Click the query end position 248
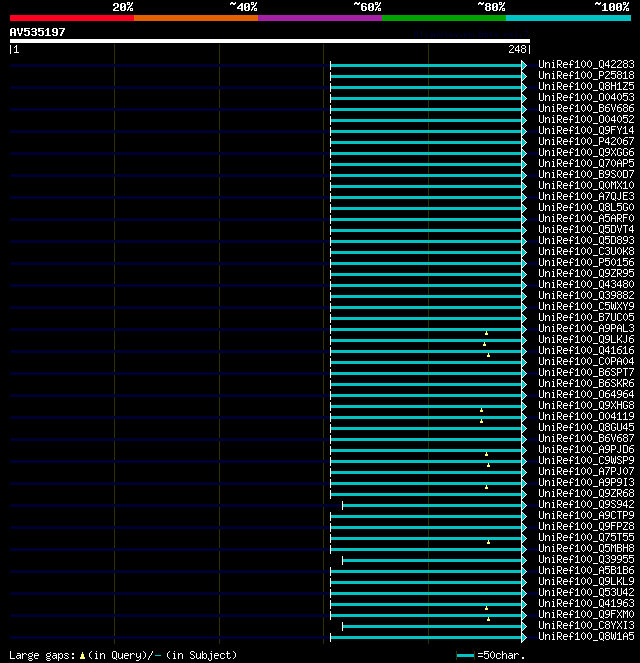 pyautogui.click(x=517, y=49)
